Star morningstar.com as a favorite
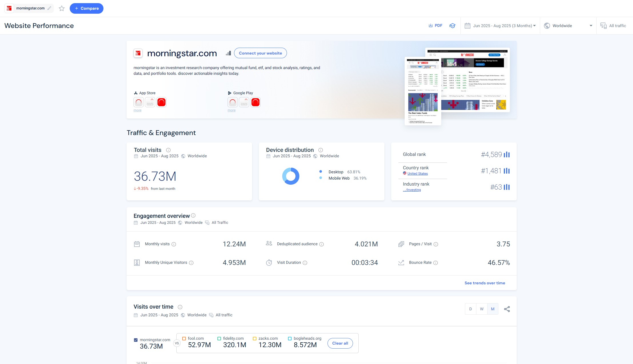This screenshot has width=633, height=364. [62, 8]
